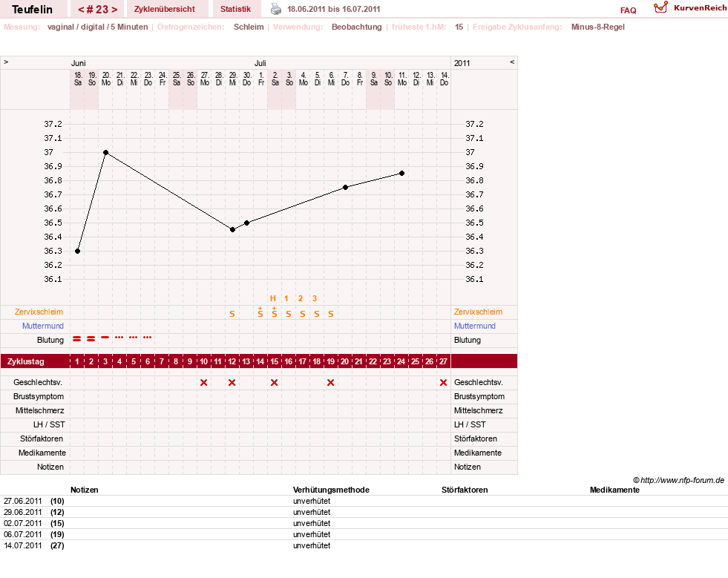Image resolution: width=728 pixels, height=578 pixels.
Task: Click the Beobachtung usage value
Action: tap(356, 27)
